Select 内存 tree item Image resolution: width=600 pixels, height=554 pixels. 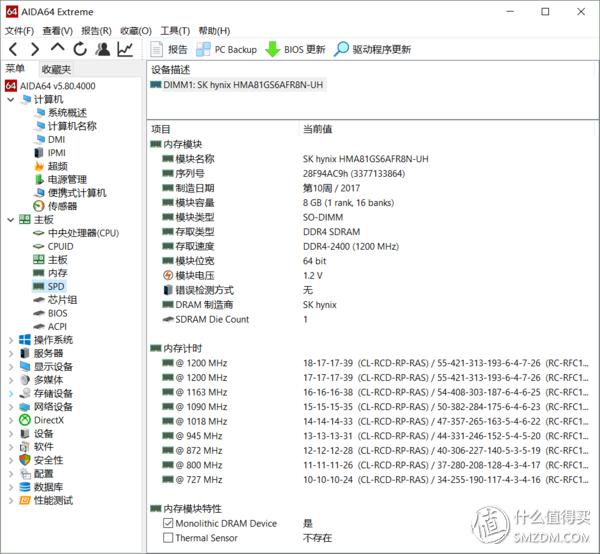pos(50,273)
